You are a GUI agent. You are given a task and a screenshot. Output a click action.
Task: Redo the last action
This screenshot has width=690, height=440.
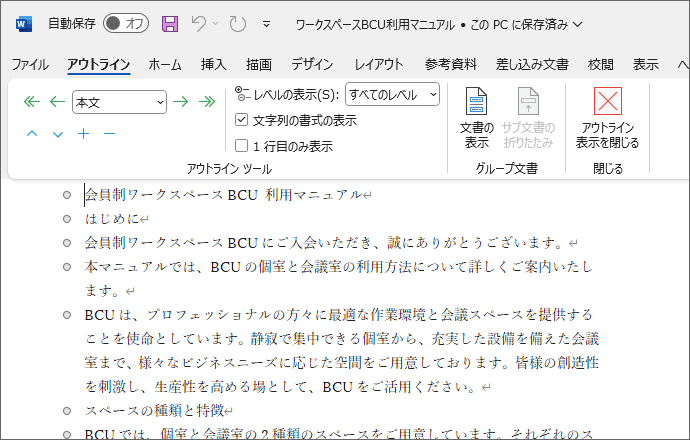tap(238, 24)
